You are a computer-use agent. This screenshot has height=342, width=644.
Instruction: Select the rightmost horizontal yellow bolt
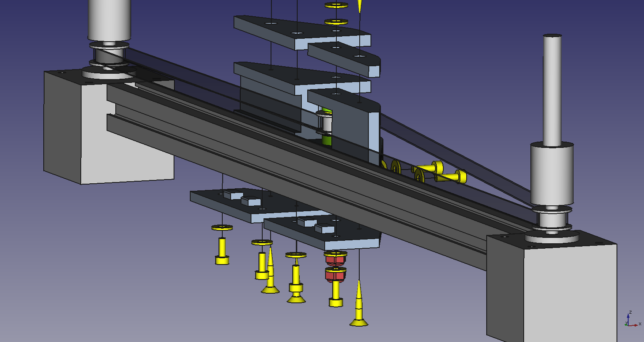(x=452, y=177)
